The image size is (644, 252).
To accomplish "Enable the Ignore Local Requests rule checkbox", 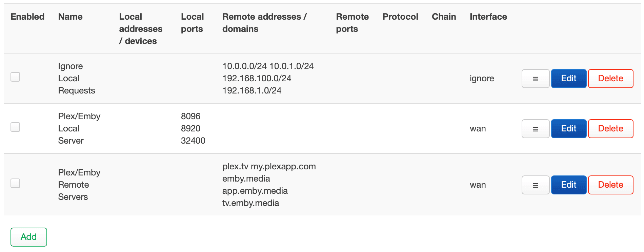I will click(x=15, y=77).
